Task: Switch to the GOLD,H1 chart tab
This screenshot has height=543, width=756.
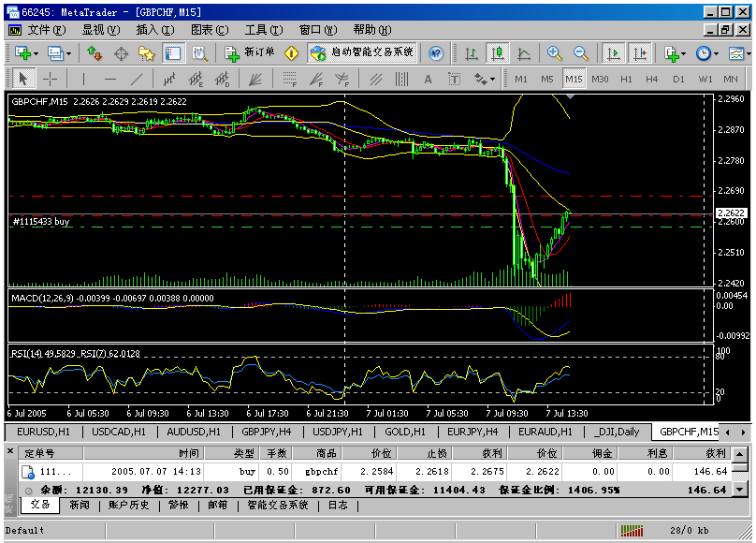Action: [x=404, y=432]
